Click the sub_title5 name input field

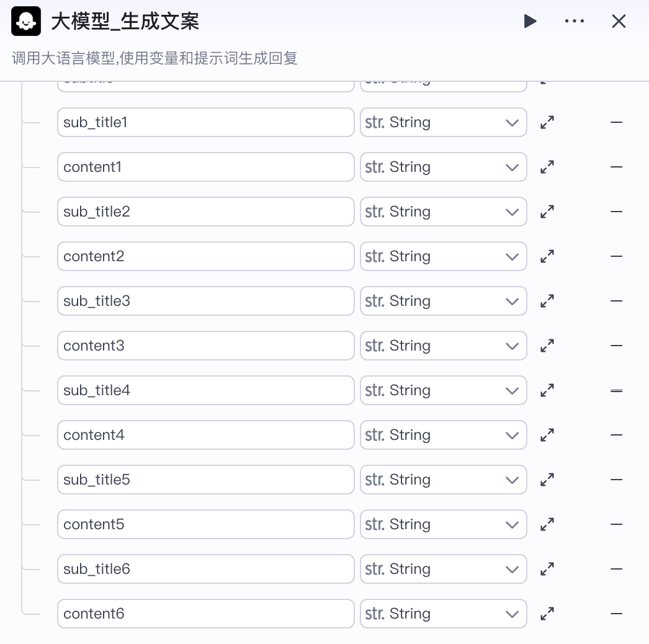[205, 480]
